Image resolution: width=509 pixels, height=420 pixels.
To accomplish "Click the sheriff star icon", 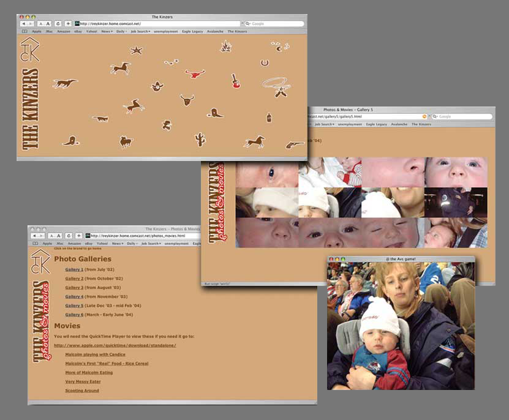I will [x=136, y=50].
